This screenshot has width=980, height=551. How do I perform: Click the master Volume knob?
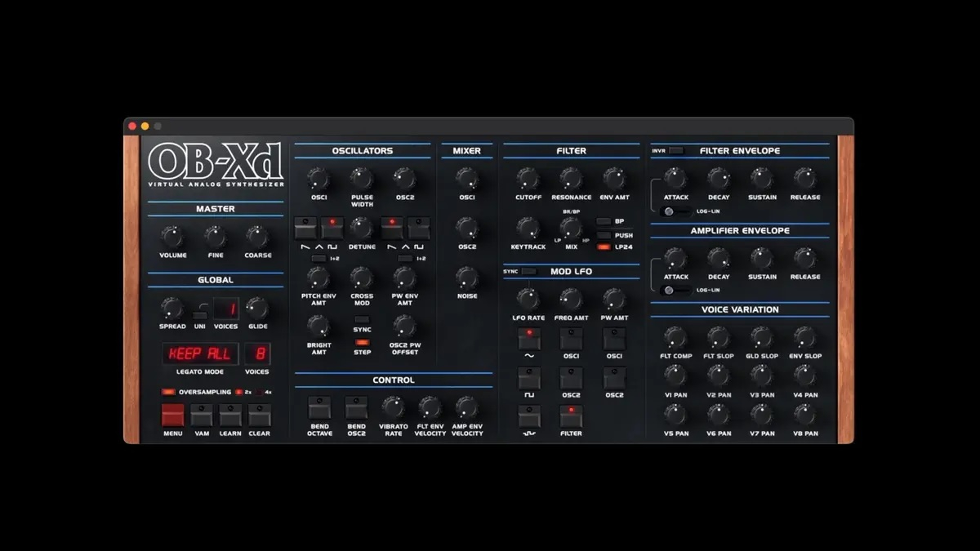(x=172, y=238)
